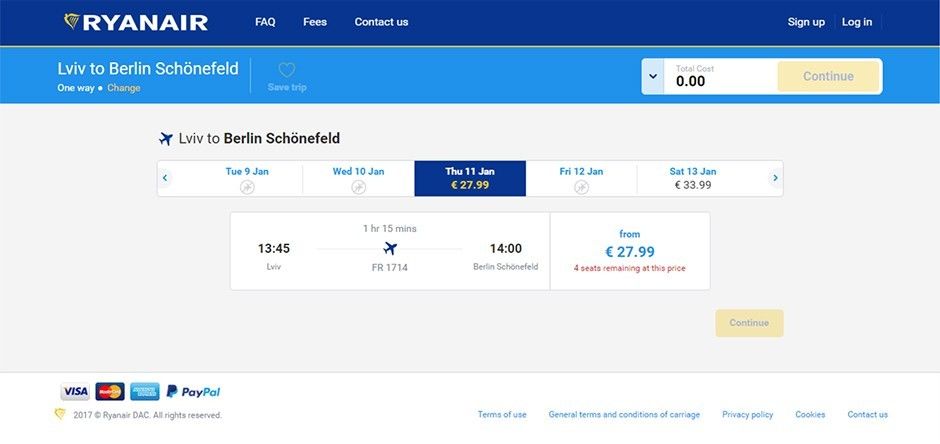Click the plane icon beside route heading
The width and height of the screenshot is (940, 444).
pos(166,139)
